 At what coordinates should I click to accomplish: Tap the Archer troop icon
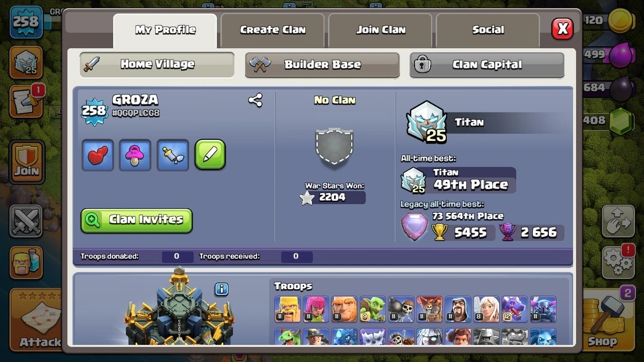(316, 309)
